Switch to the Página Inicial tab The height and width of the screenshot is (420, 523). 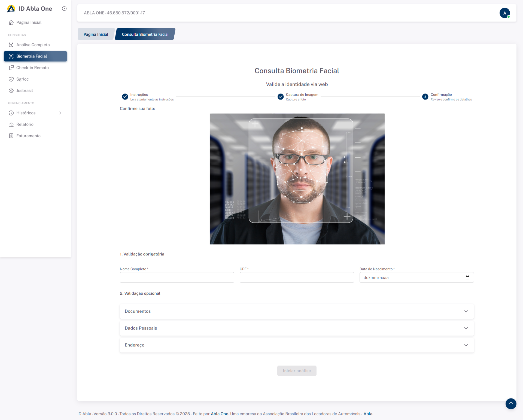[x=96, y=34]
